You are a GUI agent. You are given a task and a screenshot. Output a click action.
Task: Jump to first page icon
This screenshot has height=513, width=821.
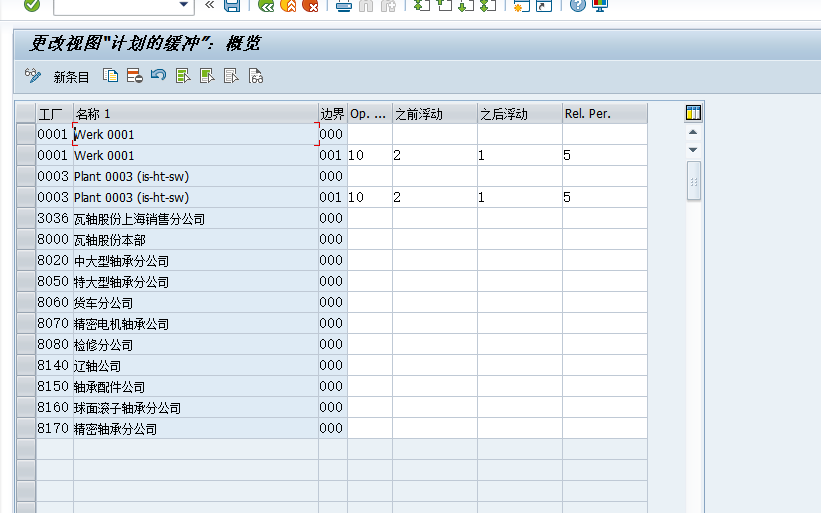point(421,5)
